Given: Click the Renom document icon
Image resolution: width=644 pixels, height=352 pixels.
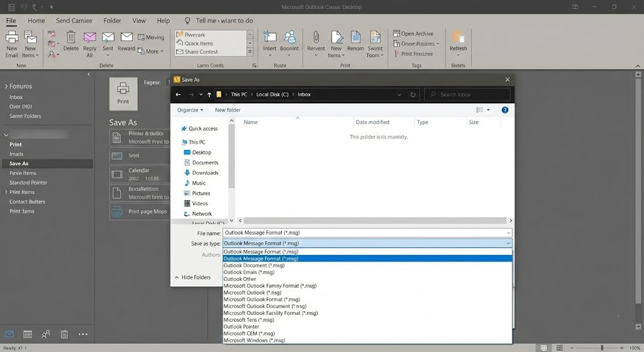Looking at the screenshot, I should [356, 37].
